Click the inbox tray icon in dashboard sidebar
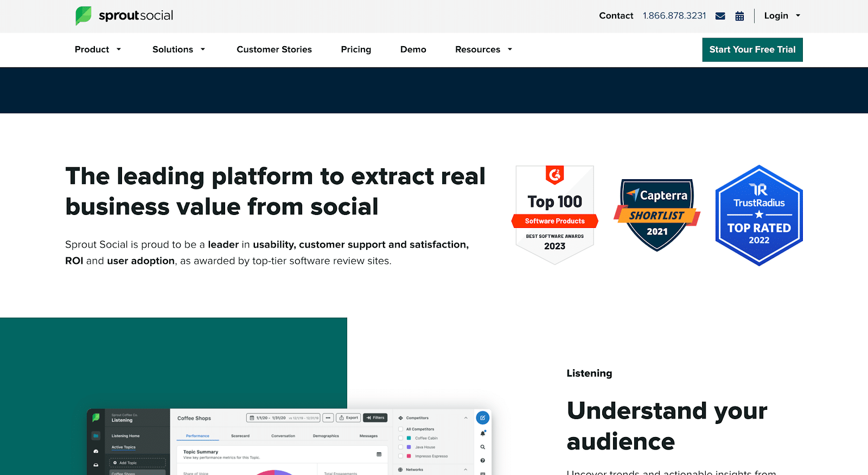This screenshot has width=868, height=475. 96,465
